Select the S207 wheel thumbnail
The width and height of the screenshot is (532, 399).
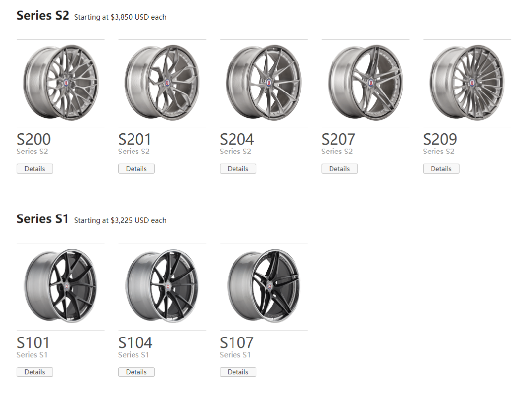(366, 82)
